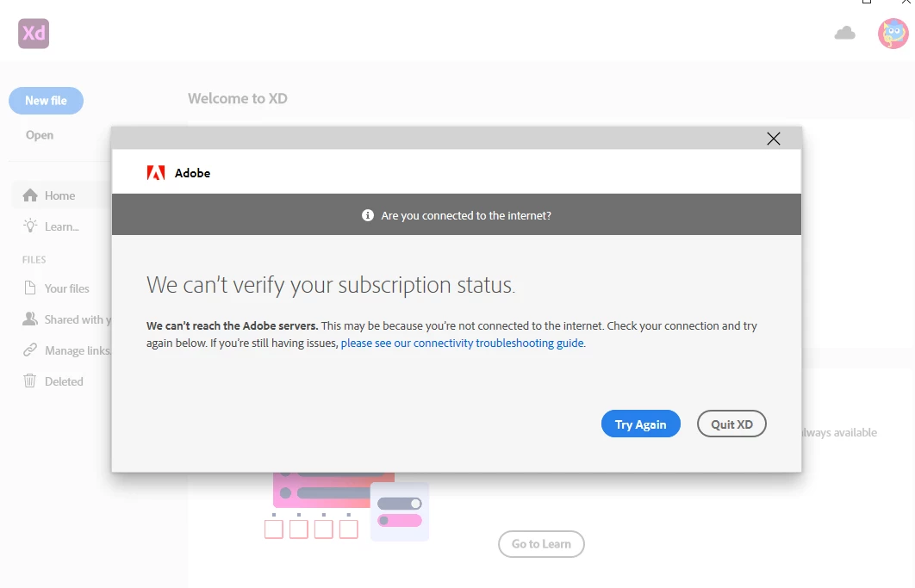
Task: Click the "Are you connected to the internet?" banner text
Action: (x=465, y=215)
